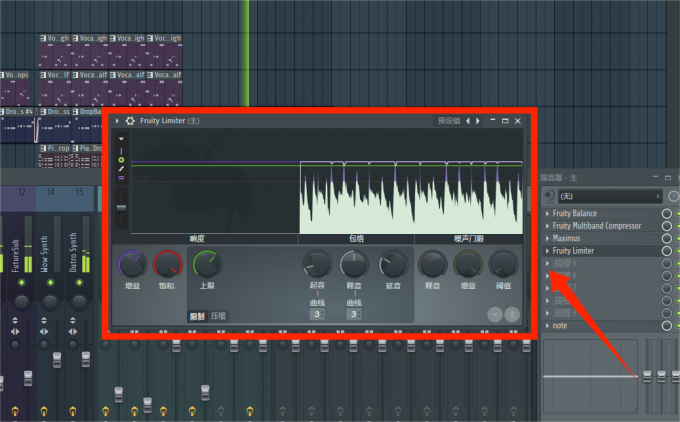Toggle the FutureSub track yellow routing icon

[x=15, y=410]
